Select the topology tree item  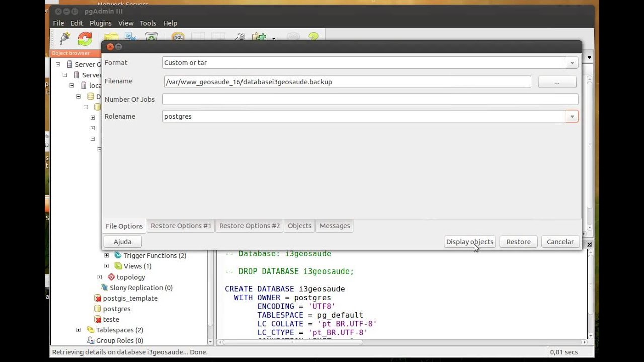coord(131,277)
